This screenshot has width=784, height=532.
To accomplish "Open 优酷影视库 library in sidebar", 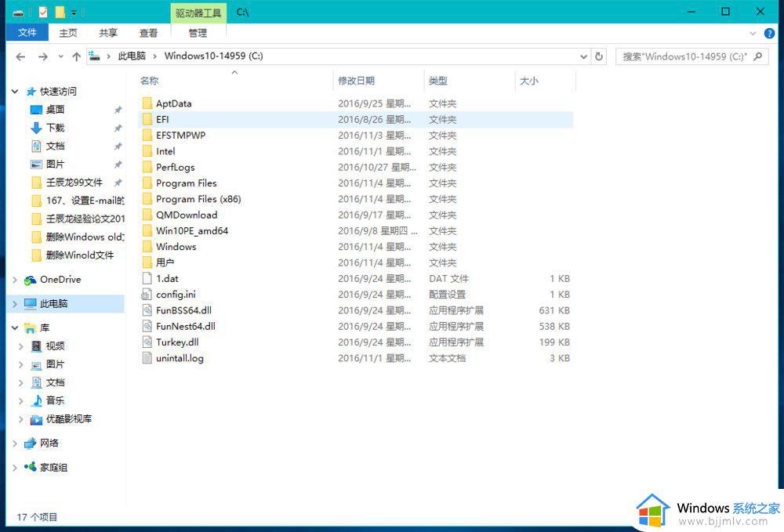I will [69, 419].
